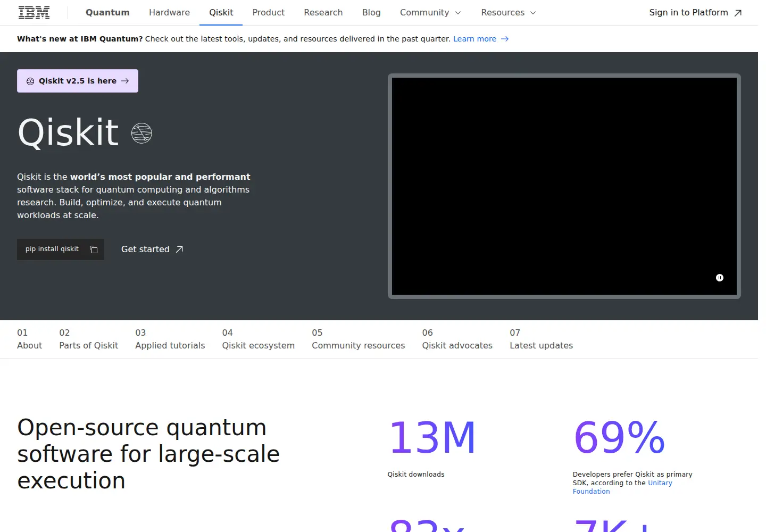Click the Learn more arrow icon

pyautogui.click(x=505, y=39)
